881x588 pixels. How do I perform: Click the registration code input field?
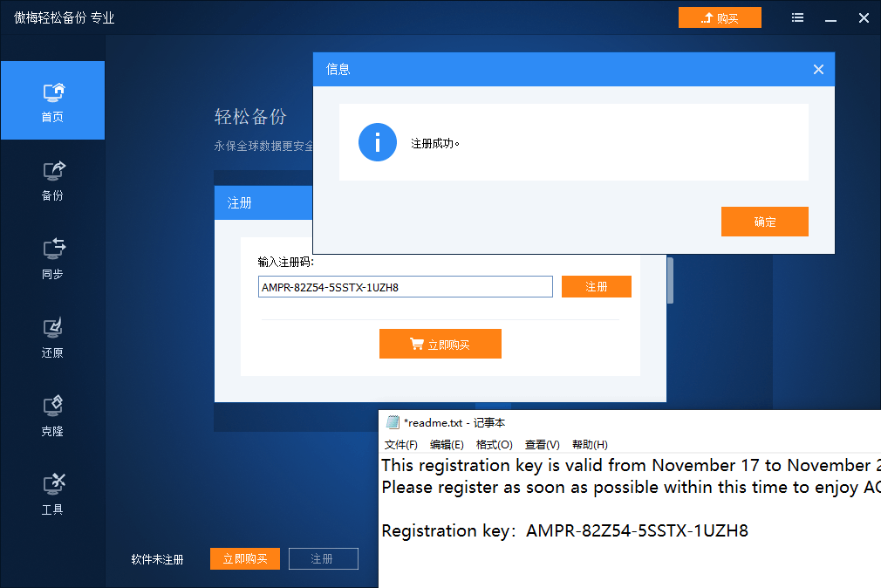pyautogui.click(x=405, y=287)
